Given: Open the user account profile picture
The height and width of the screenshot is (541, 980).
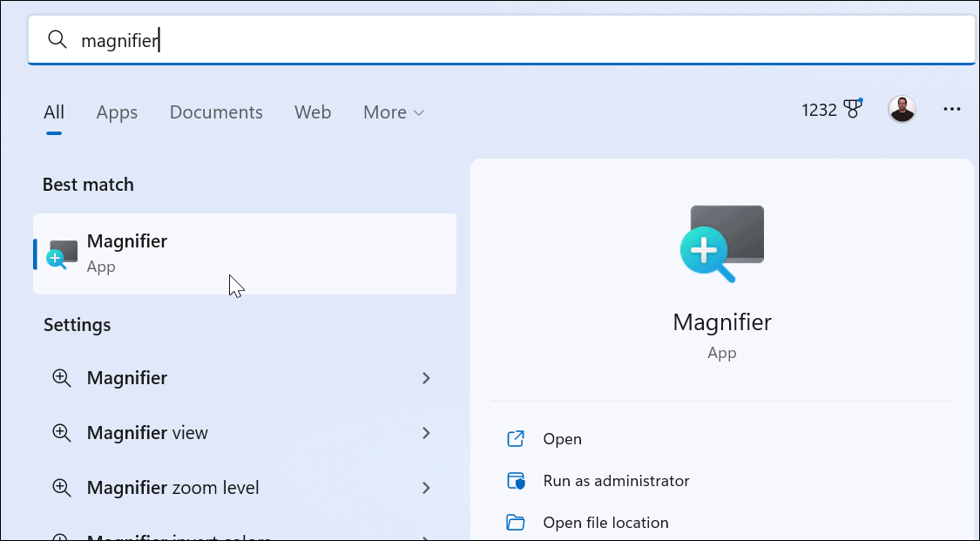Looking at the screenshot, I should (x=902, y=109).
